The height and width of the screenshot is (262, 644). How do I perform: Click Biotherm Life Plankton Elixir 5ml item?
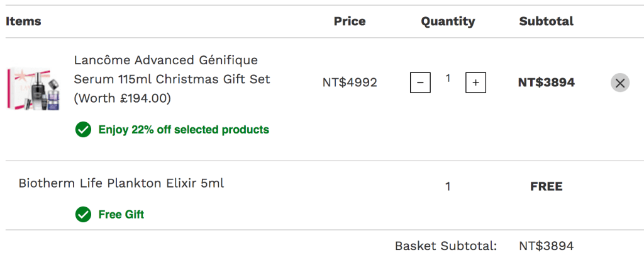pyautogui.click(x=121, y=184)
